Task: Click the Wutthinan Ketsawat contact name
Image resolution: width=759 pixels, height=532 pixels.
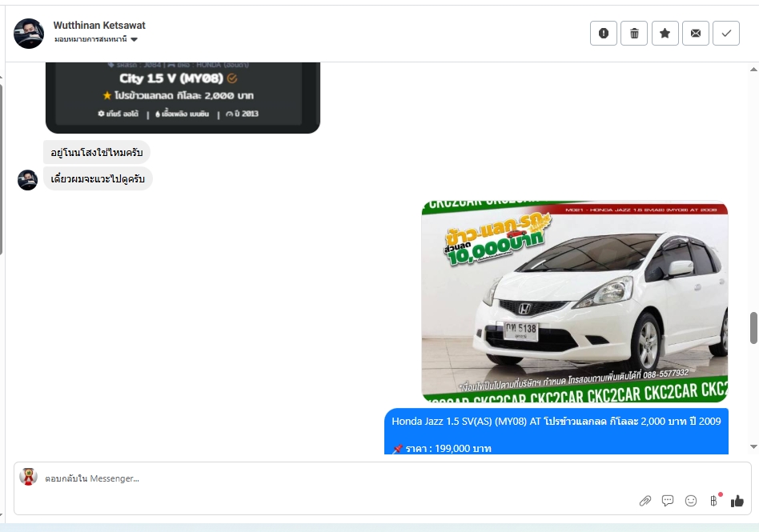Action: click(x=99, y=26)
